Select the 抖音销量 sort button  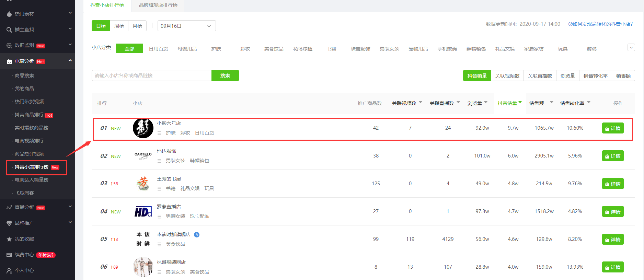pos(477,76)
